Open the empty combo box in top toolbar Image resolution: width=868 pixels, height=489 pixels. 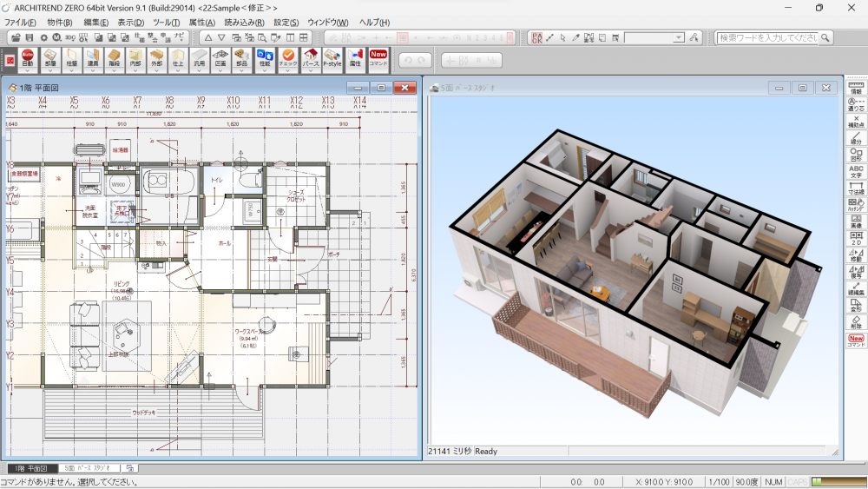click(x=654, y=37)
